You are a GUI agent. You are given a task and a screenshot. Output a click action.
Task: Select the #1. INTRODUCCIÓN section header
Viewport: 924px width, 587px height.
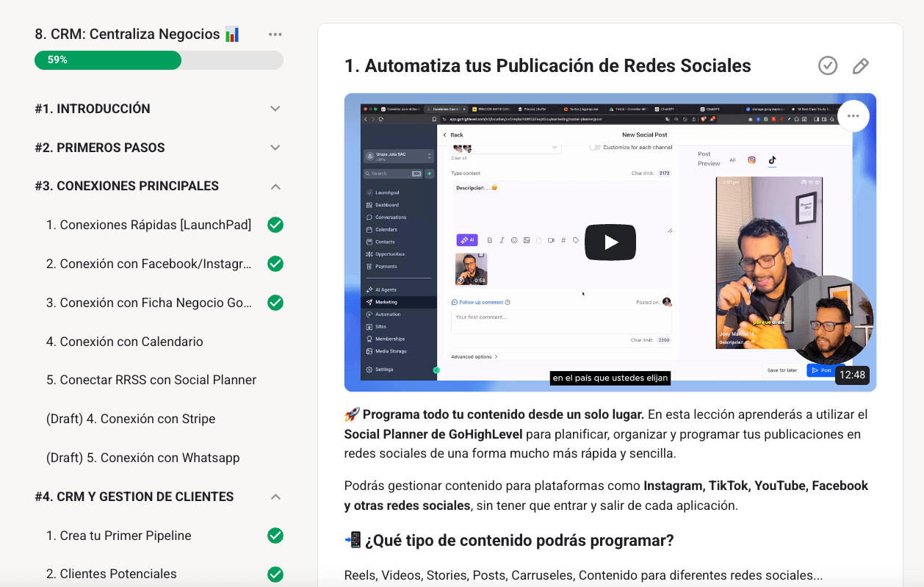pos(93,109)
